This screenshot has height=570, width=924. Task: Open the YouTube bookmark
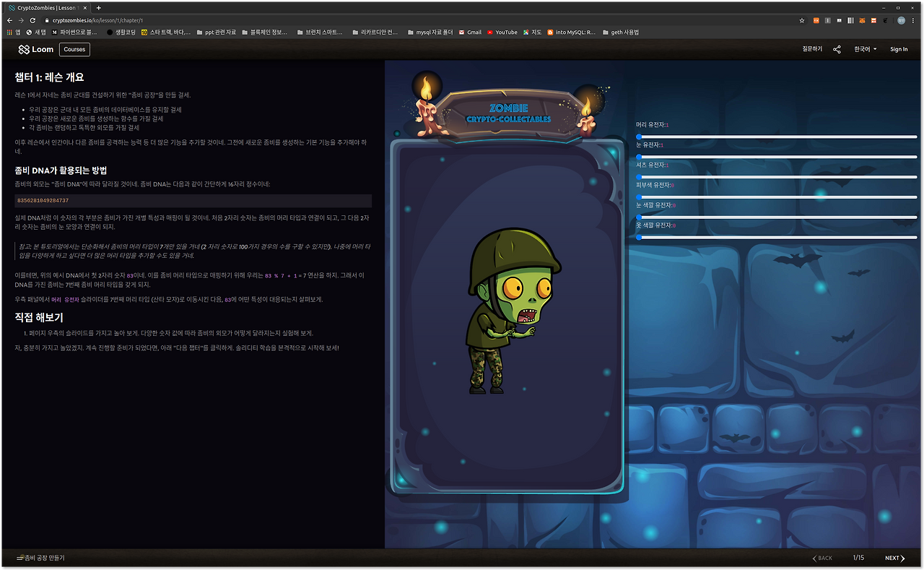point(502,33)
